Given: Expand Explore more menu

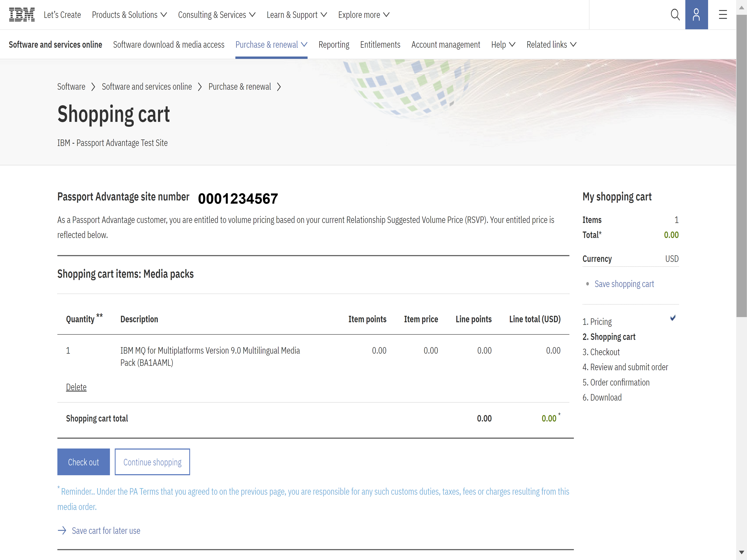Looking at the screenshot, I should (x=364, y=15).
